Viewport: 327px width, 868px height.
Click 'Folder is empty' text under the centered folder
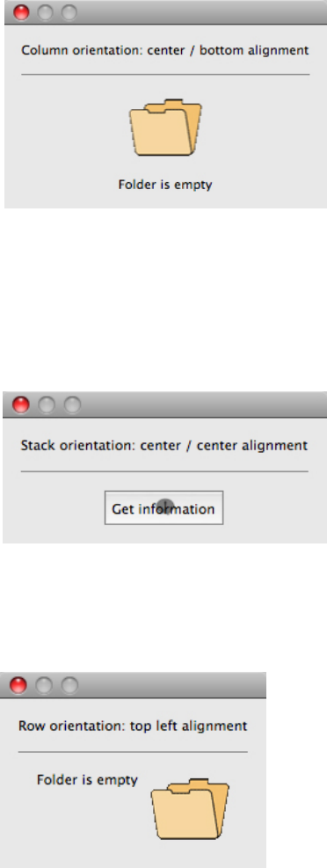tap(165, 185)
